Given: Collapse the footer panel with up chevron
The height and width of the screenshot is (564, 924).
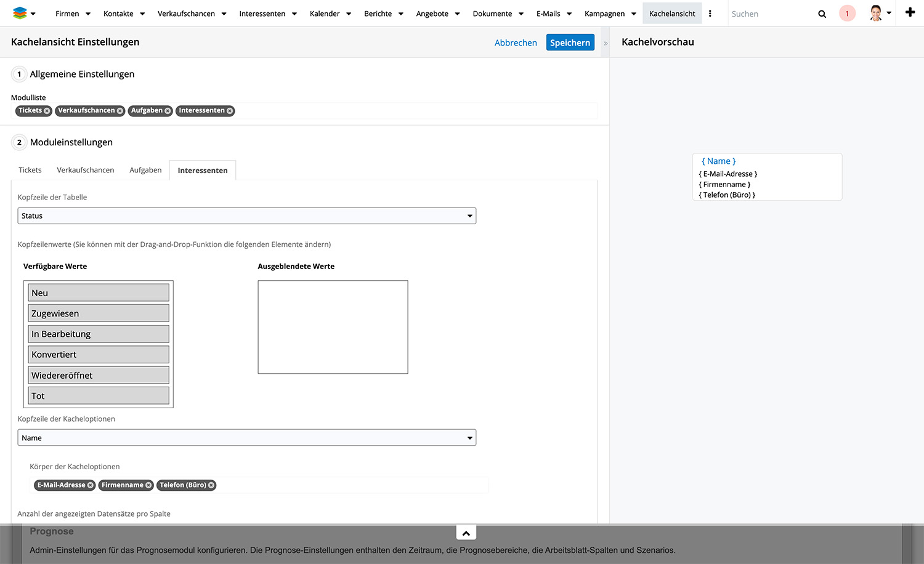Looking at the screenshot, I should coord(466,533).
